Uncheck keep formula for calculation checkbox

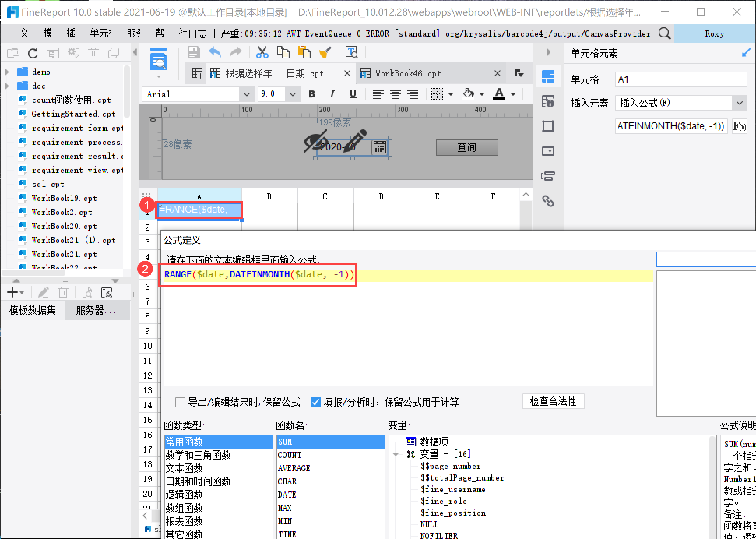[316, 402]
